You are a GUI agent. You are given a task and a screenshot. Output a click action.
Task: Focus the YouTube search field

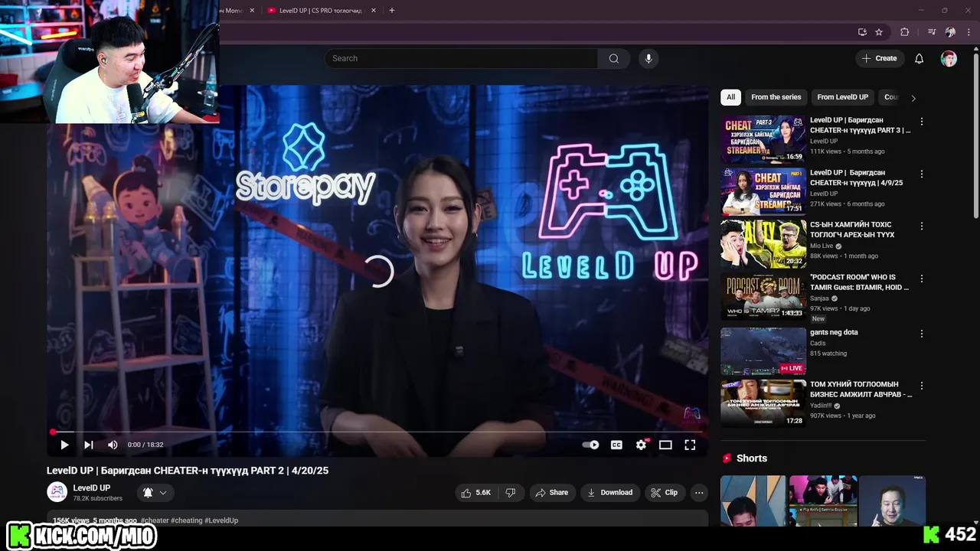click(x=461, y=58)
